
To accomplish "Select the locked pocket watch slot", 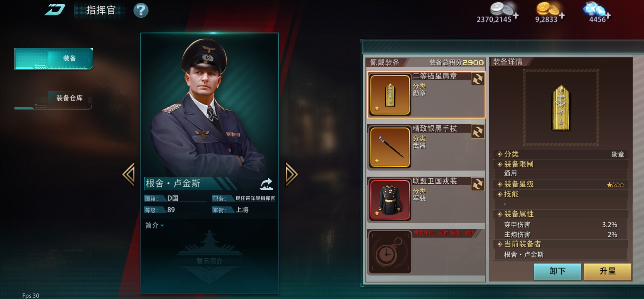I will (390, 252).
